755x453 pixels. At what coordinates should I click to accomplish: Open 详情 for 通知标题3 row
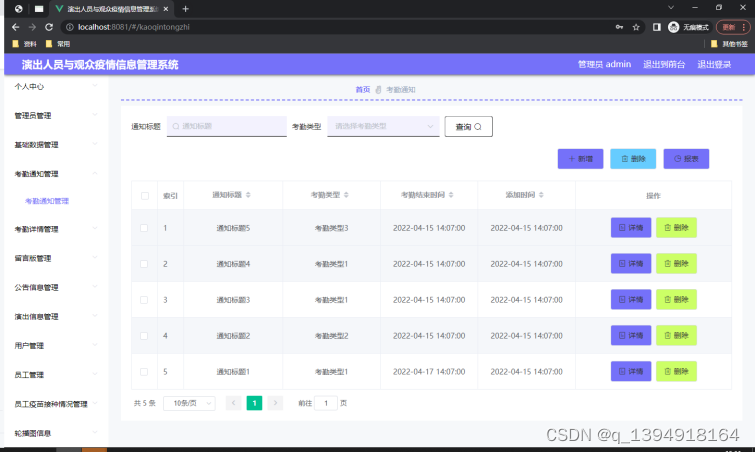631,299
